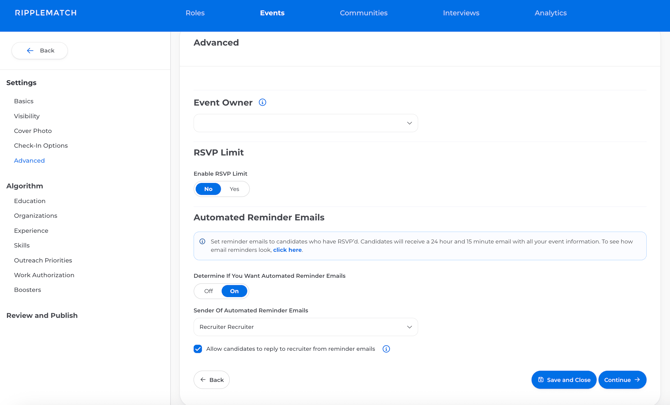Viewport: 670px width, 405px height.
Task: Switch to the Analytics tab
Action: (550, 13)
